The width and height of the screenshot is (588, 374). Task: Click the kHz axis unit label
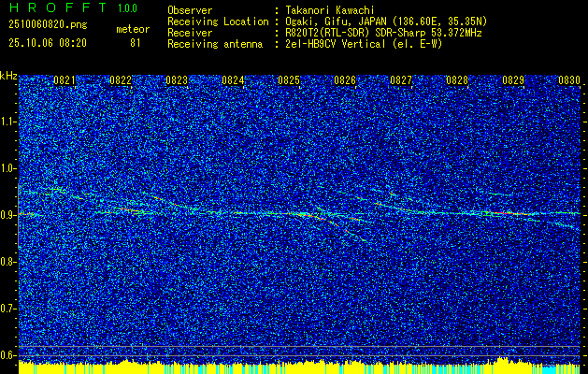[x=8, y=76]
